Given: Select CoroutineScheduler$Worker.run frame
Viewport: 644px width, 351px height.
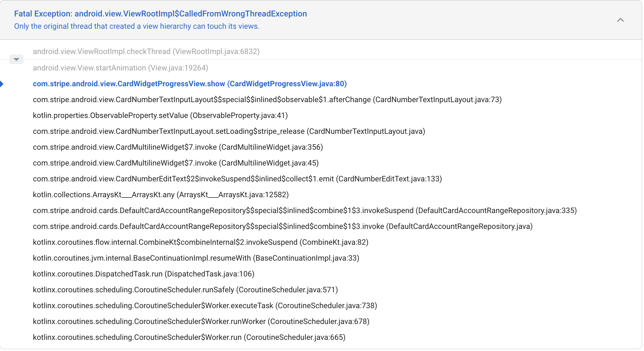Looking at the screenshot, I should point(189,337).
